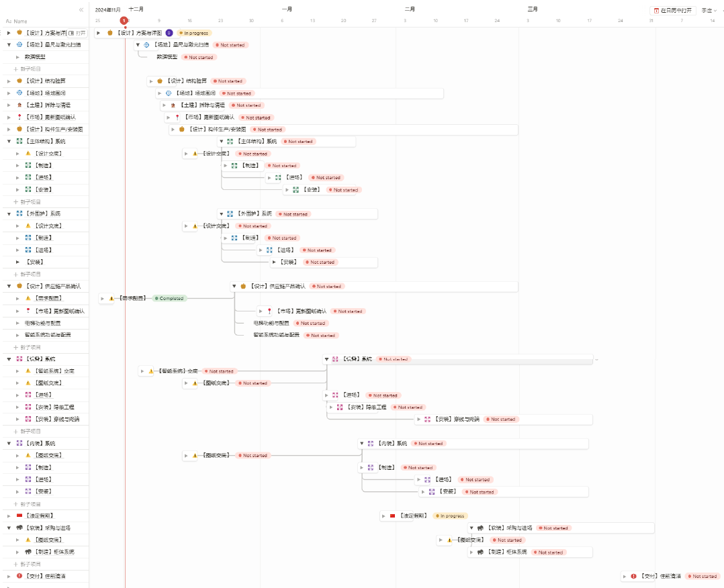Click the today marker on the timeline

coord(124,20)
